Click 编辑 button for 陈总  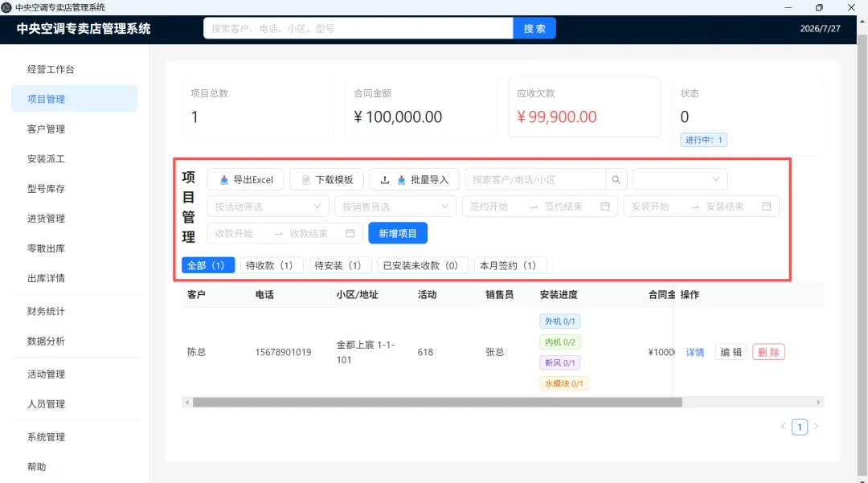(731, 353)
